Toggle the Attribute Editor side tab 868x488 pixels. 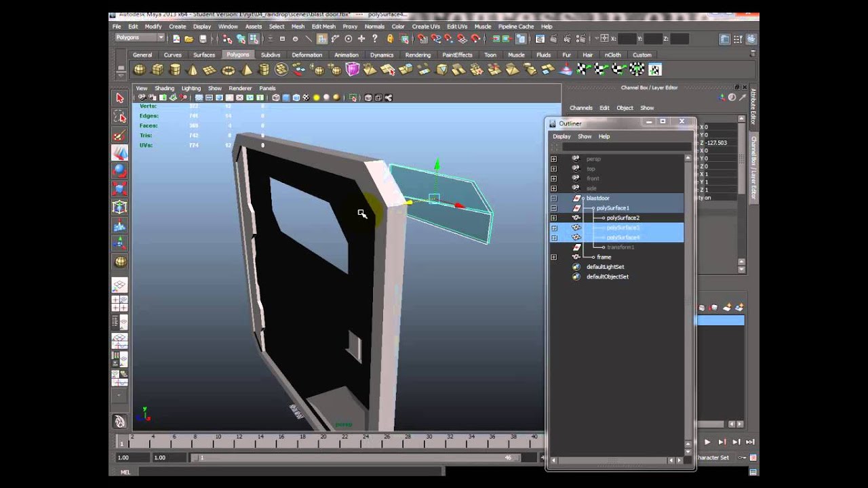click(x=753, y=107)
